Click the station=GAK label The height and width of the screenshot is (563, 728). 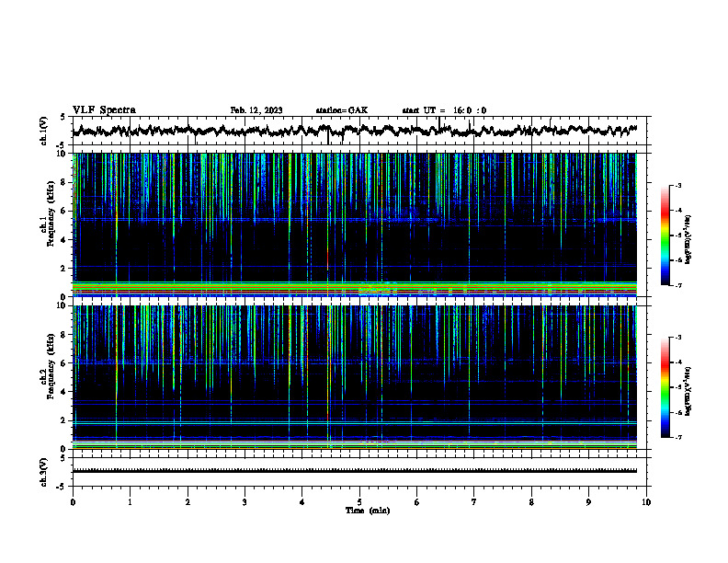click(x=342, y=110)
